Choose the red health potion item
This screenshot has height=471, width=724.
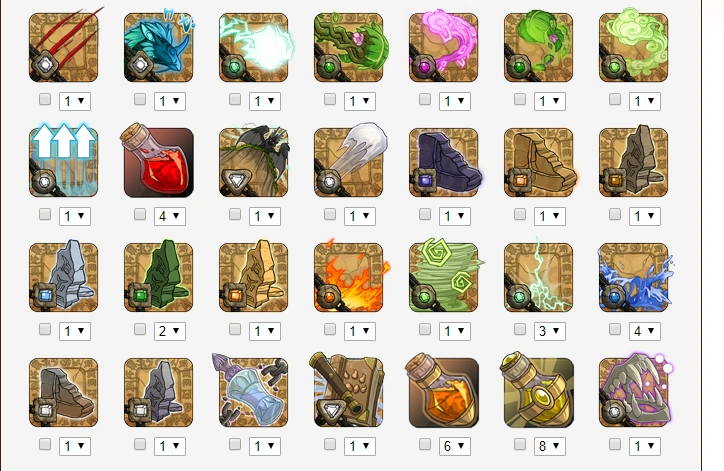(159, 162)
